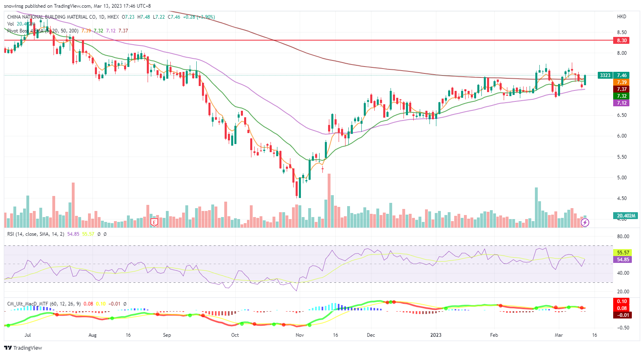Click the 5.00 price scale value

(x=622, y=178)
